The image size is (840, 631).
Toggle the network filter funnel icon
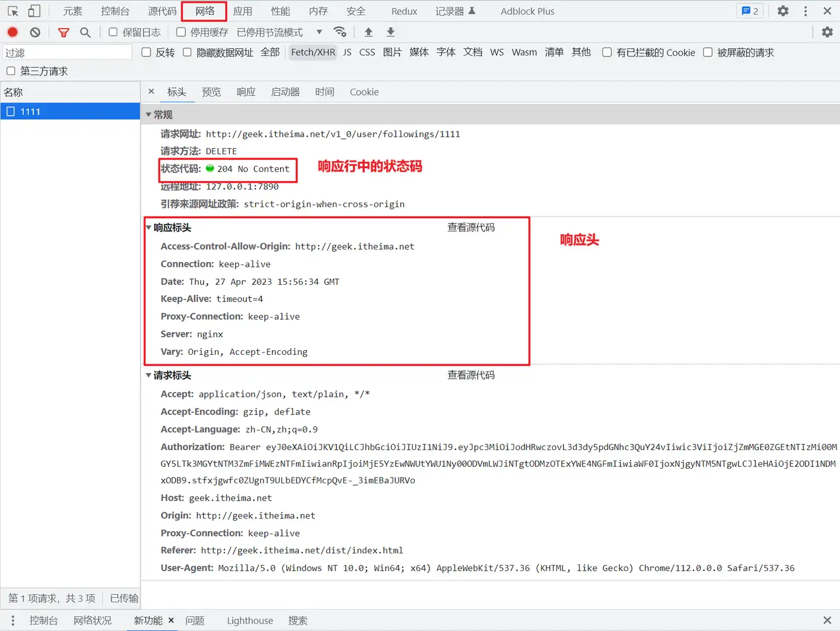click(64, 33)
